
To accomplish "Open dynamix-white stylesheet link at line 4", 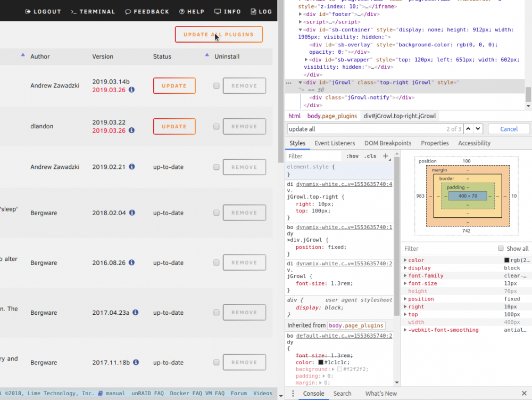I will point(344,184).
